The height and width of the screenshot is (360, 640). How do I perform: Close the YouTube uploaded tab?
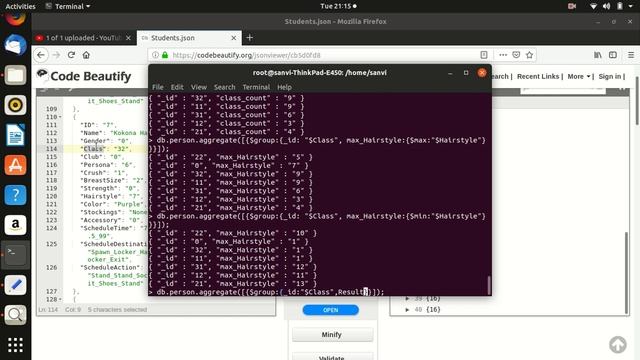pos(128,38)
